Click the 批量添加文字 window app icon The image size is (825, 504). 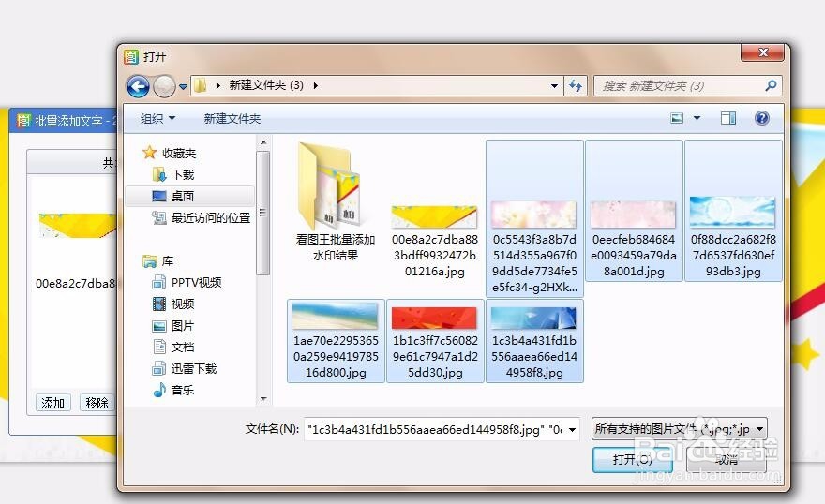(x=23, y=120)
